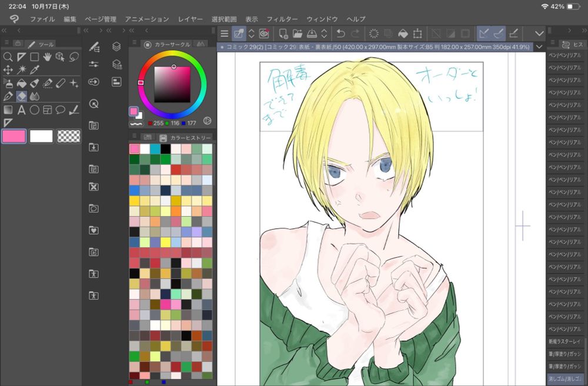Toggle Snap to Ruler
588x386 pixels.
tap(484, 33)
